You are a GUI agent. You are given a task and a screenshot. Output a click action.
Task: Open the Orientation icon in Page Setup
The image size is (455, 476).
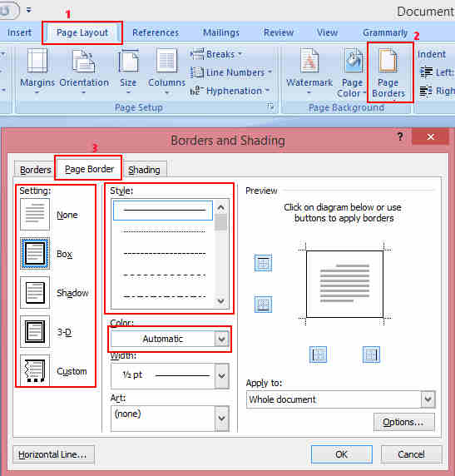click(83, 61)
